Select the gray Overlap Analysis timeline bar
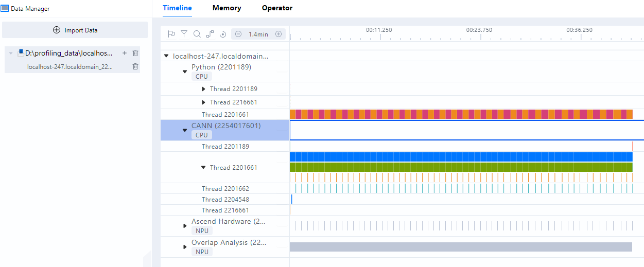Image resolution: width=644 pixels, height=267 pixels. pos(461,247)
